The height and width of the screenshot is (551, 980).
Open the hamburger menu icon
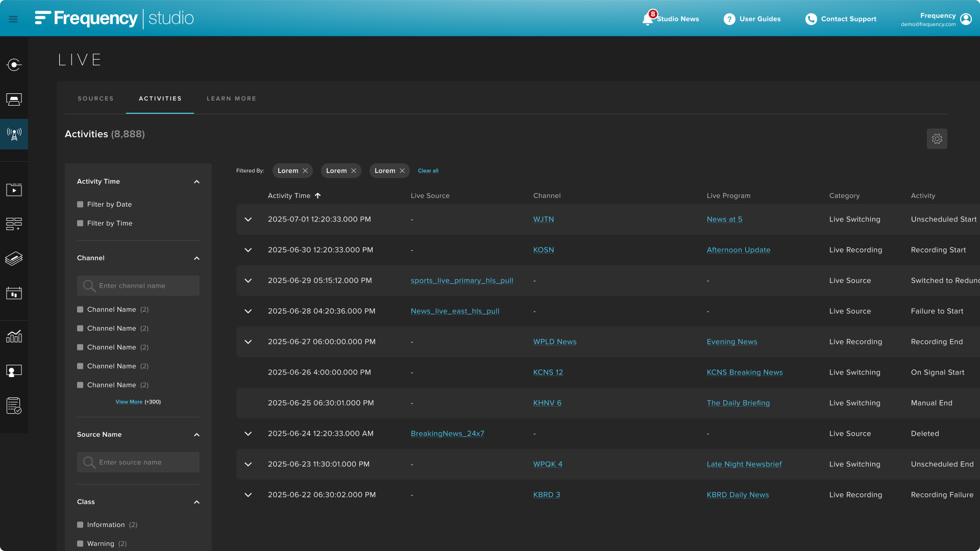(x=13, y=19)
